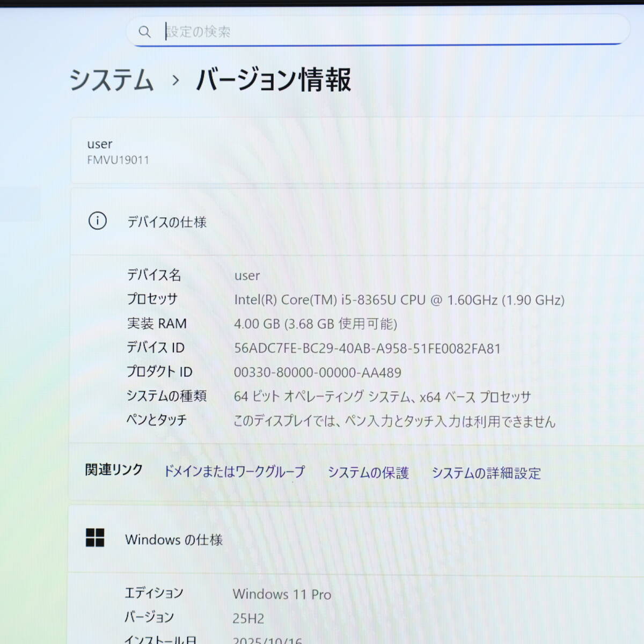644x644 pixels.
Task: Click the バージョン情報 page title
Action: coord(274,80)
